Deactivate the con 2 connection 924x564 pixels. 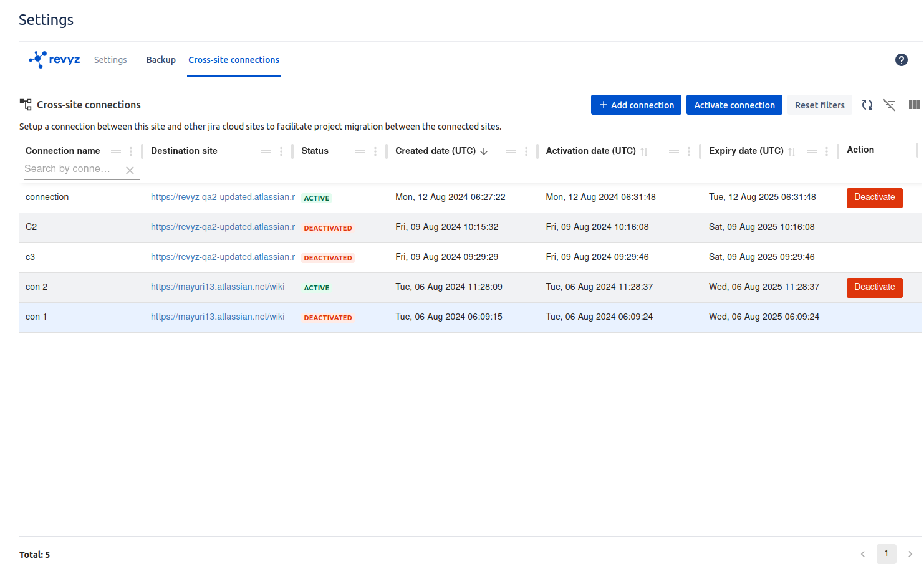click(874, 287)
